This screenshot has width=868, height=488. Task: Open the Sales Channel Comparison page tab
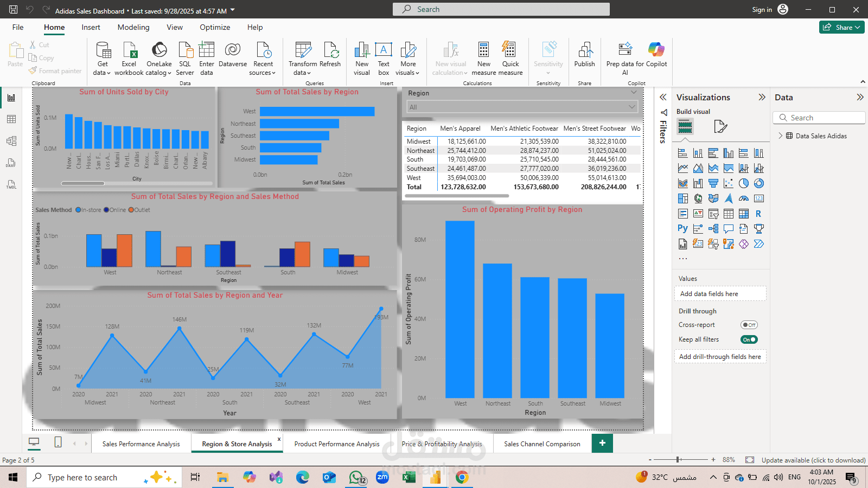[542, 444]
